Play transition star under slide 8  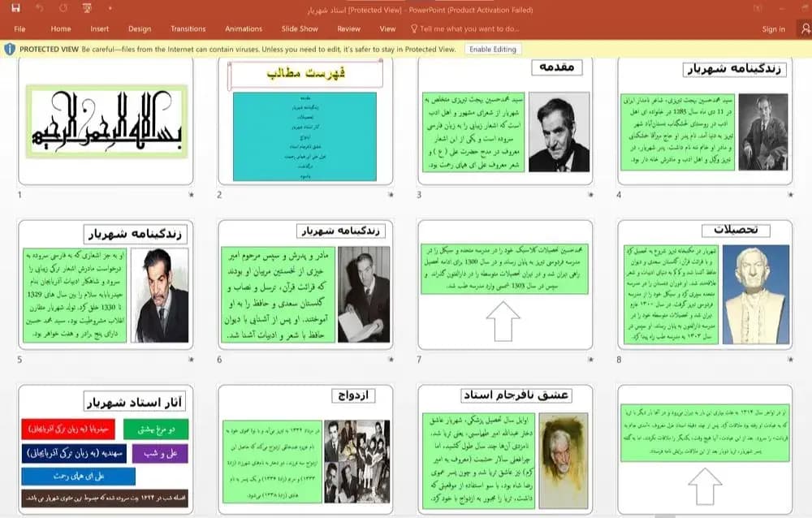point(790,360)
